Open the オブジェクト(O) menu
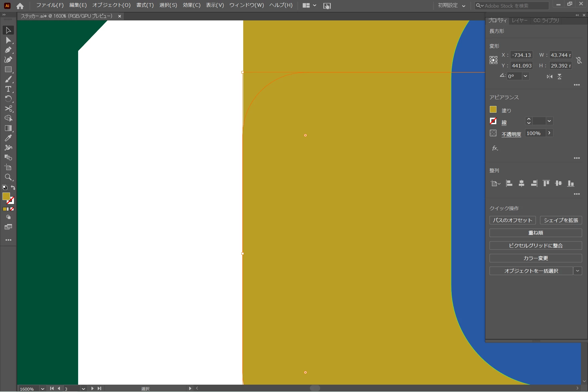Viewport: 588px width, 392px height. 111,5
